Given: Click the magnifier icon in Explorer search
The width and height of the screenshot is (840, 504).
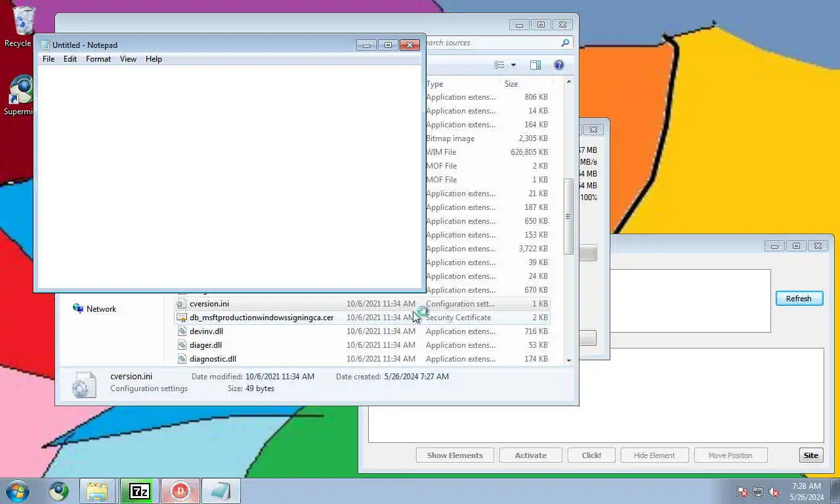Looking at the screenshot, I should click(x=565, y=43).
